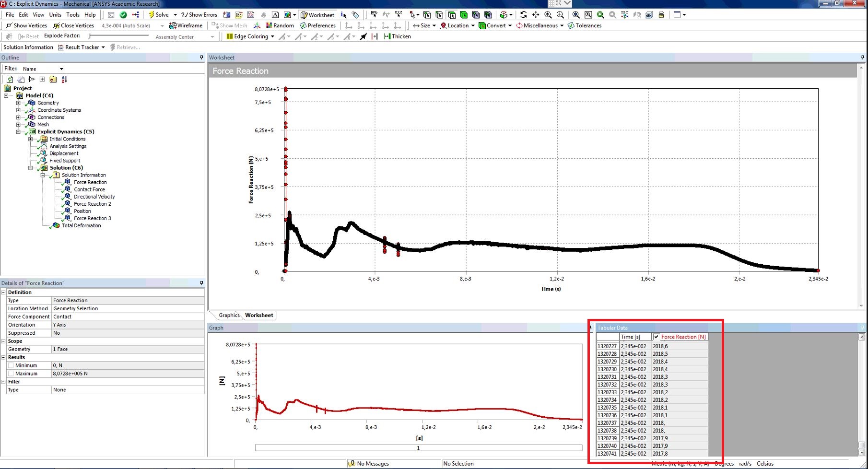Collapse the Solution (C6) node
Image resolution: width=868 pixels, height=469 pixels.
point(30,168)
